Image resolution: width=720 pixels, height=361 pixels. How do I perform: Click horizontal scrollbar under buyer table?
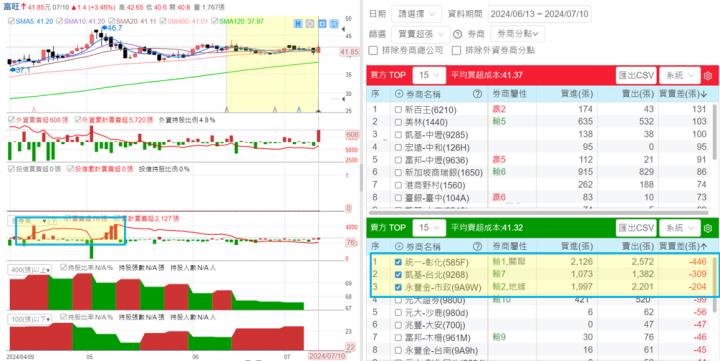click(x=540, y=213)
